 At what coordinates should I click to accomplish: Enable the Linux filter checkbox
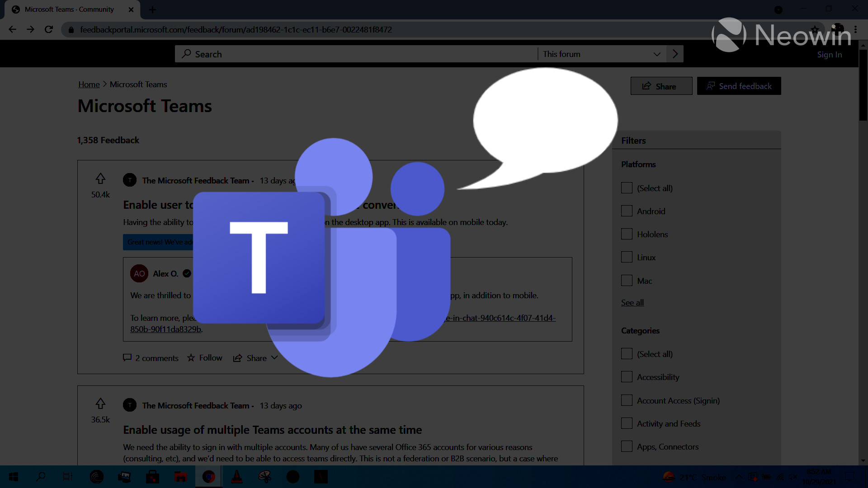(x=627, y=257)
